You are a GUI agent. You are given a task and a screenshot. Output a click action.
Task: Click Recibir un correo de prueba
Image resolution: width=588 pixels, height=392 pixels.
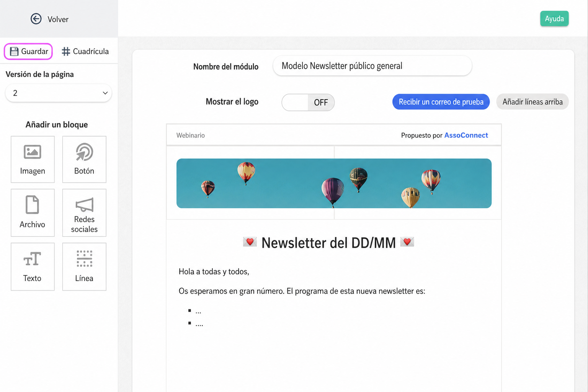[441, 102]
